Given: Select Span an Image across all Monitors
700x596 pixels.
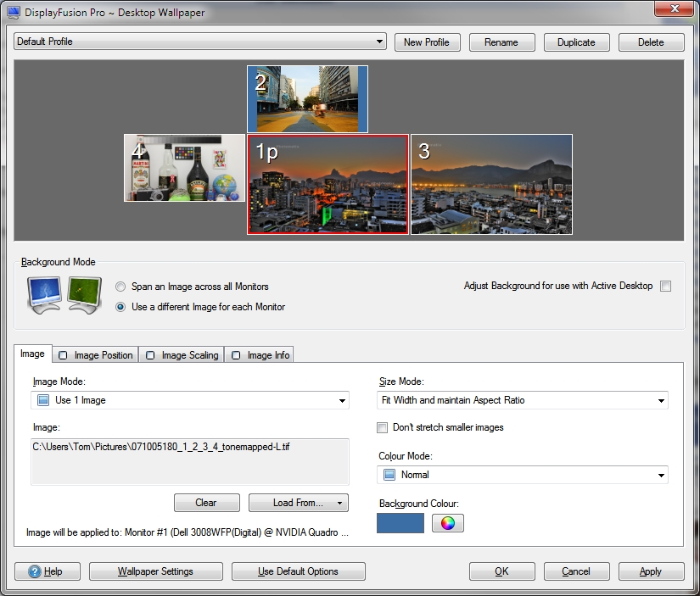Looking at the screenshot, I should click(120, 287).
